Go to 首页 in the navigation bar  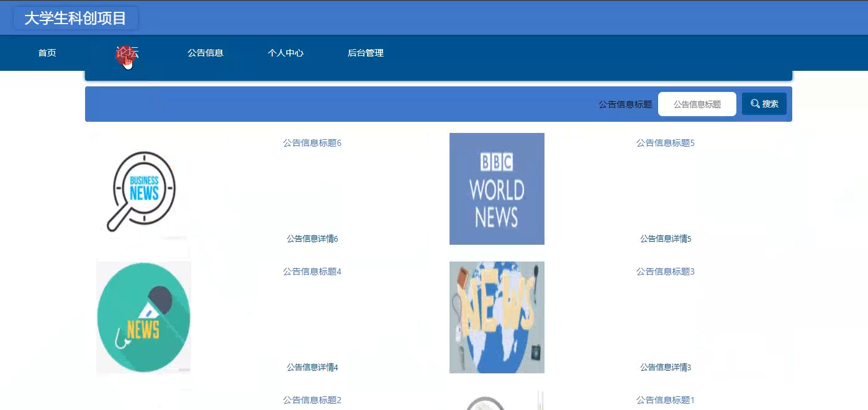47,53
